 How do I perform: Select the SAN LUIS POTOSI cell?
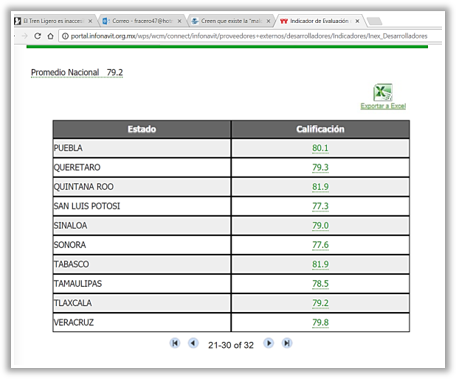point(142,206)
